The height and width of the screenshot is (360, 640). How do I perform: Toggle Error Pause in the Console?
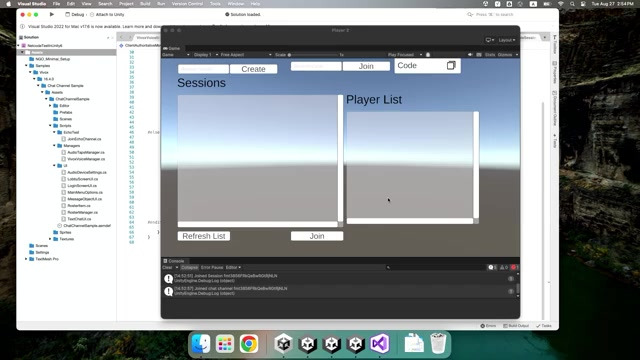point(212,267)
